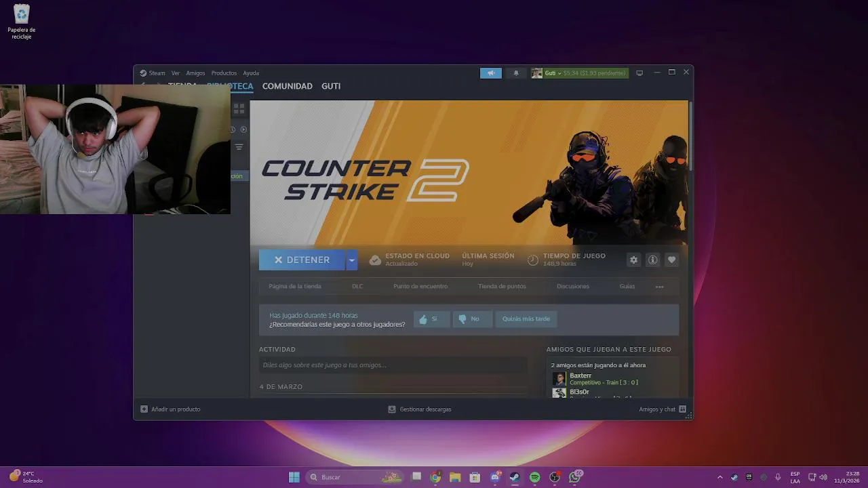Viewport: 868px width, 488px height.
Task: Open Tienda de puntos link
Action: [502, 286]
